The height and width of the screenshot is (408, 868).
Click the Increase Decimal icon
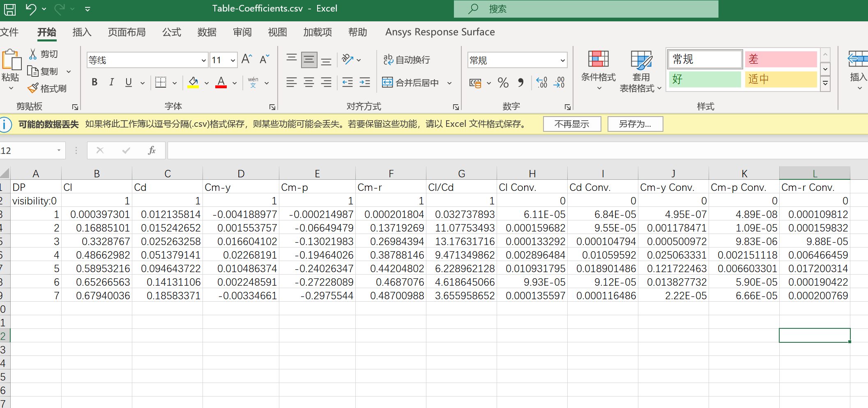[542, 83]
